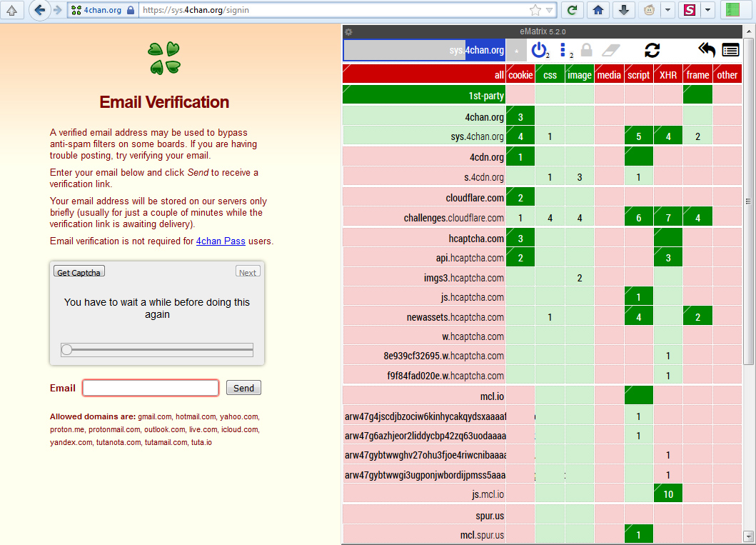Screen dimensions: 756x545
Task: Toggle the 'all' matrix header cell
Action: pos(424,75)
